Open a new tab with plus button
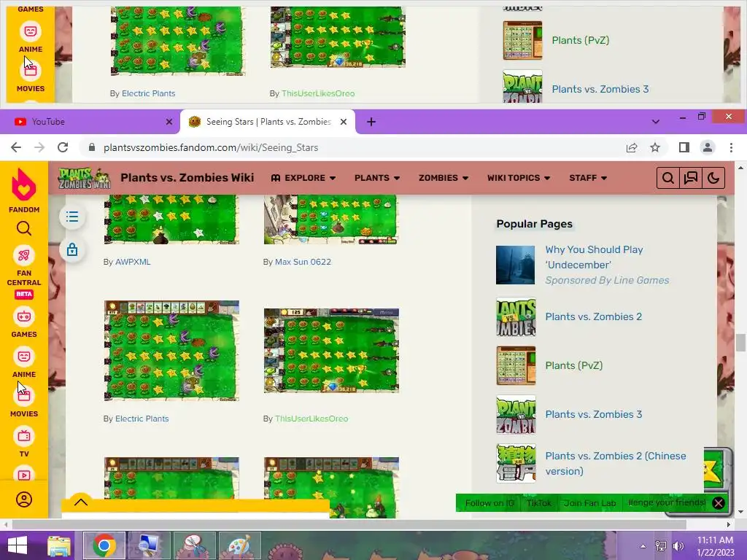This screenshot has width=747, height=560. coord(371,122)
